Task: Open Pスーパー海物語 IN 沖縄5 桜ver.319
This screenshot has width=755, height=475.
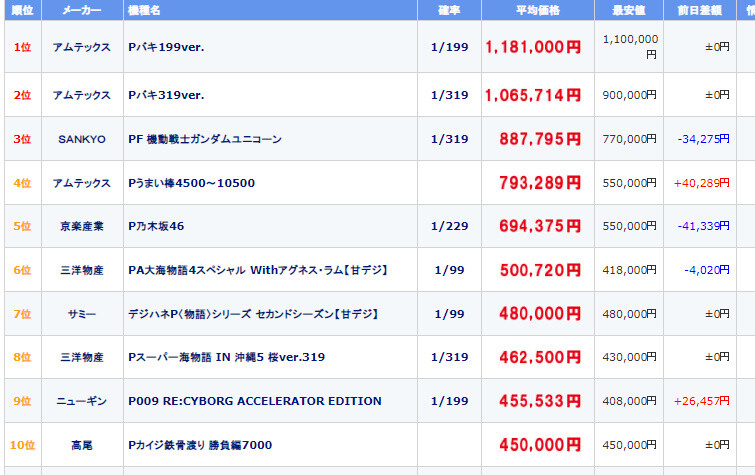Action: pos(226,357)
